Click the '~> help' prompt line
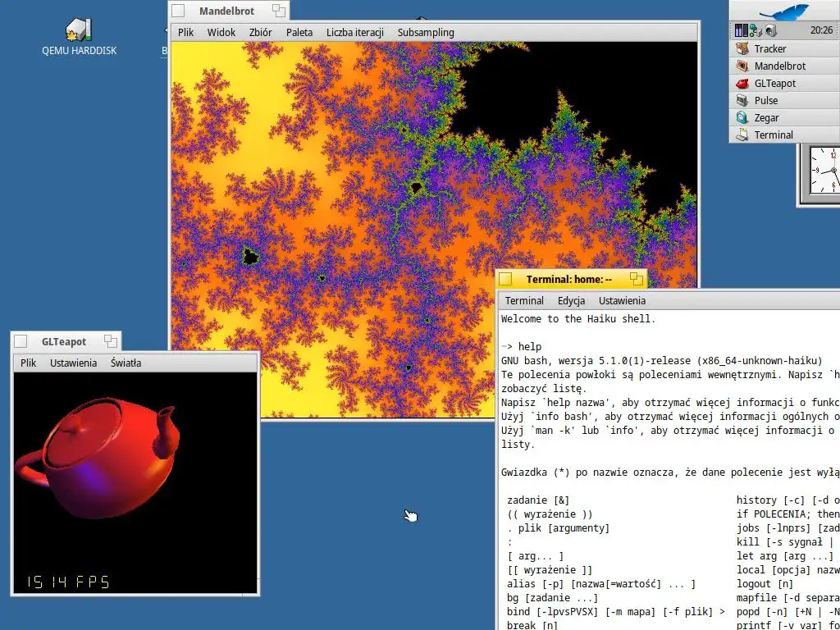Image resolution: width=840 pixels, height=630 pixels. point(521,347)
